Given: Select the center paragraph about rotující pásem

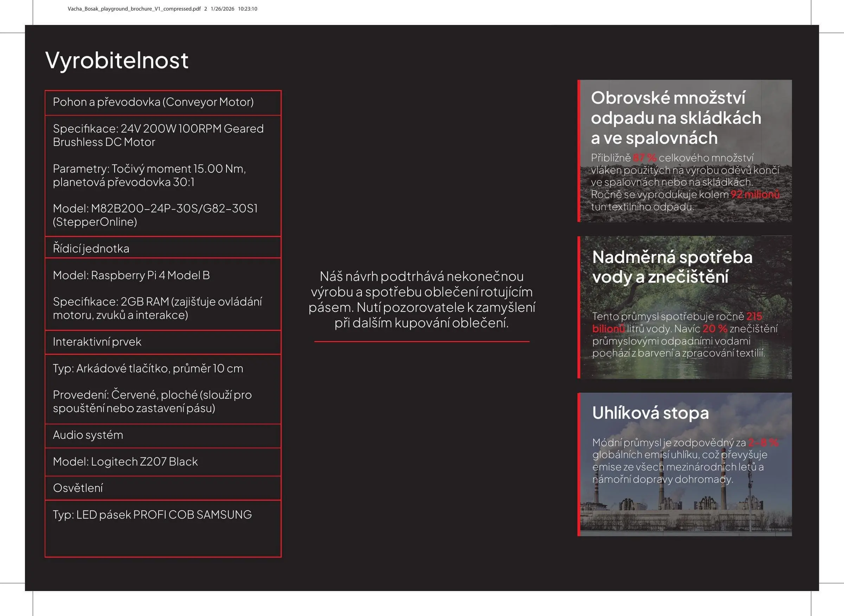Looking at the screenshot, I should click(422, 300).
